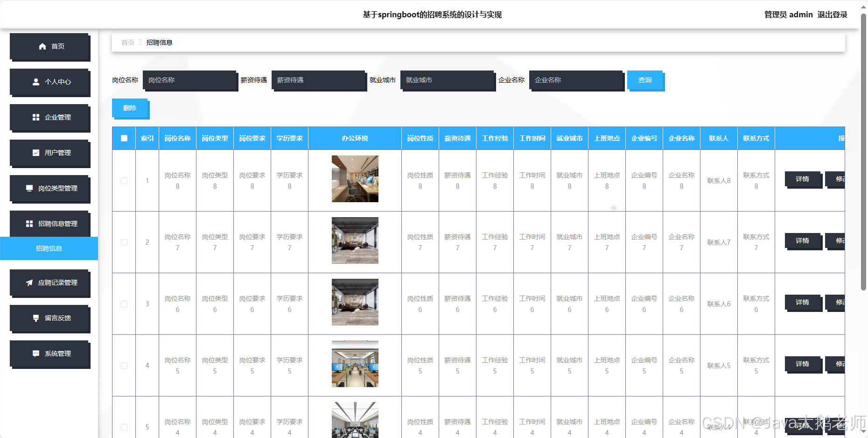Click the home icon in sidebar
Image resolution: width=868 pixels, height=438 pixels.
(42, 46)
